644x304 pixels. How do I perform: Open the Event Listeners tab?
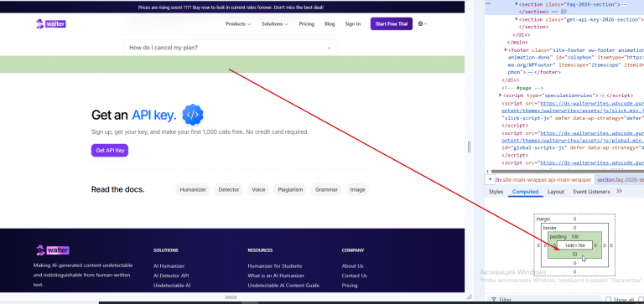591,192
